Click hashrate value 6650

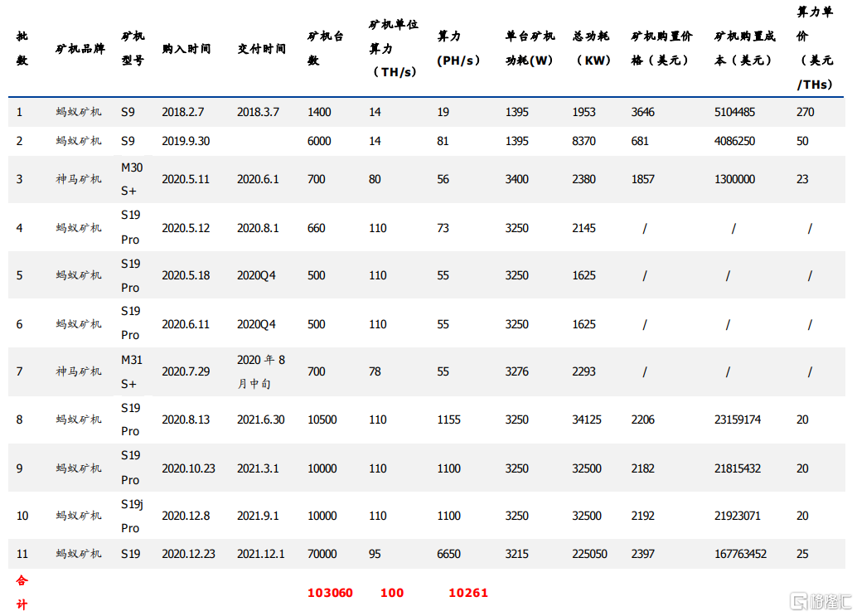point(448,555)
